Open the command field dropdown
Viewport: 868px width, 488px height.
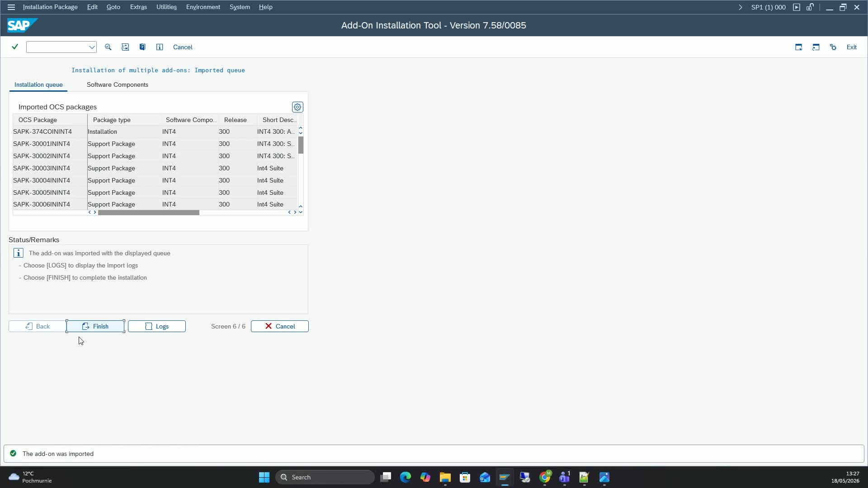92,47
